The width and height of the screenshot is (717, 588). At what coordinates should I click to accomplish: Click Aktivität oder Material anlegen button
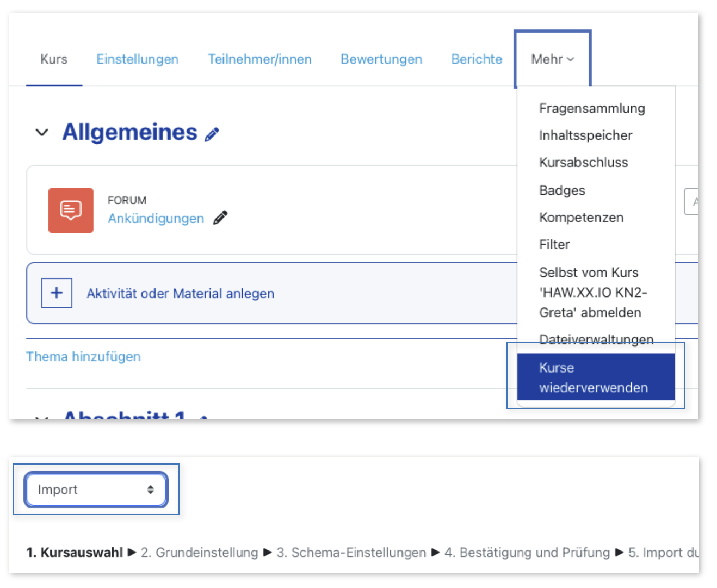[180, 294]
